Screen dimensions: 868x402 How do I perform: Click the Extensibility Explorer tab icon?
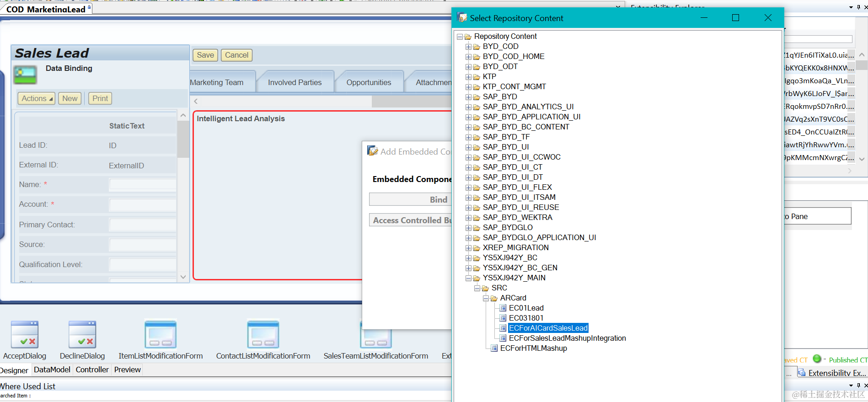[802, 373]
